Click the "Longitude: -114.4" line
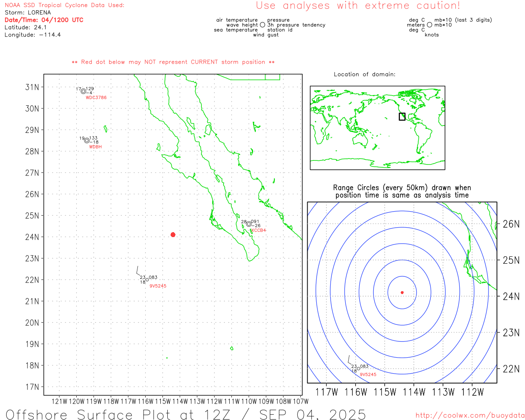 (x=33, y=35)
